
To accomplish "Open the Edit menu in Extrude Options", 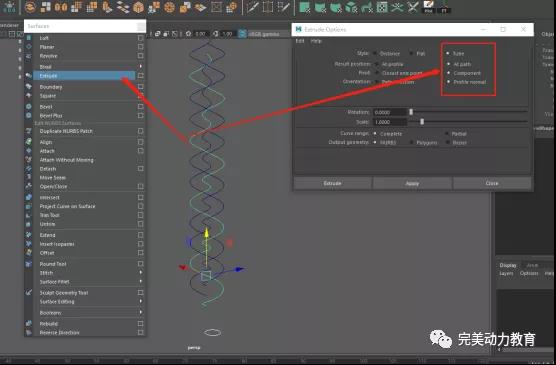I will point(300,41).
